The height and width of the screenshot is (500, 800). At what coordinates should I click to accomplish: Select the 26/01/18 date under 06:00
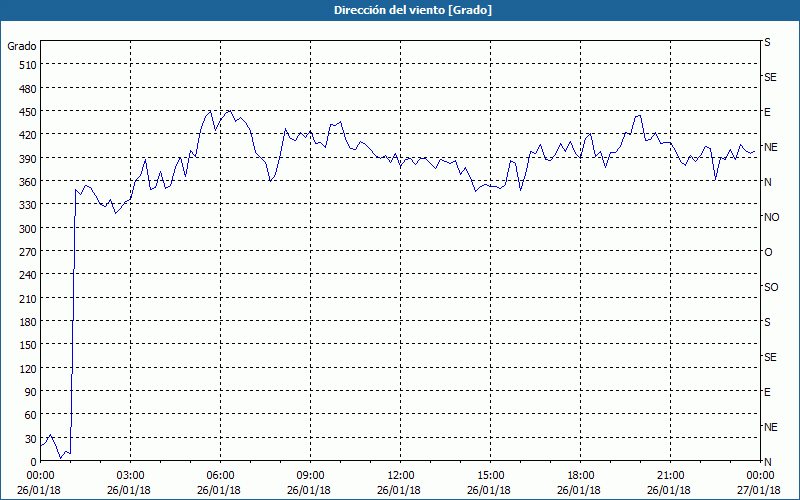click(x=219, y=490)
